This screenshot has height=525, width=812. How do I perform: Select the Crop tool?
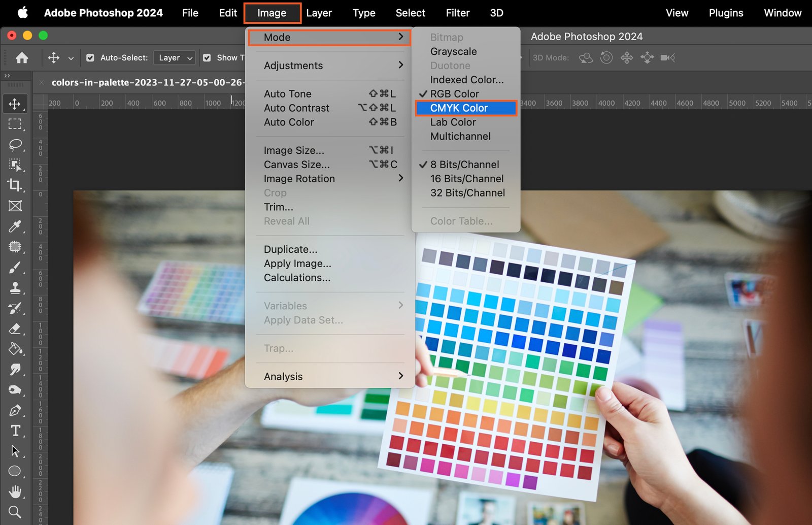(x=15, y=185)
